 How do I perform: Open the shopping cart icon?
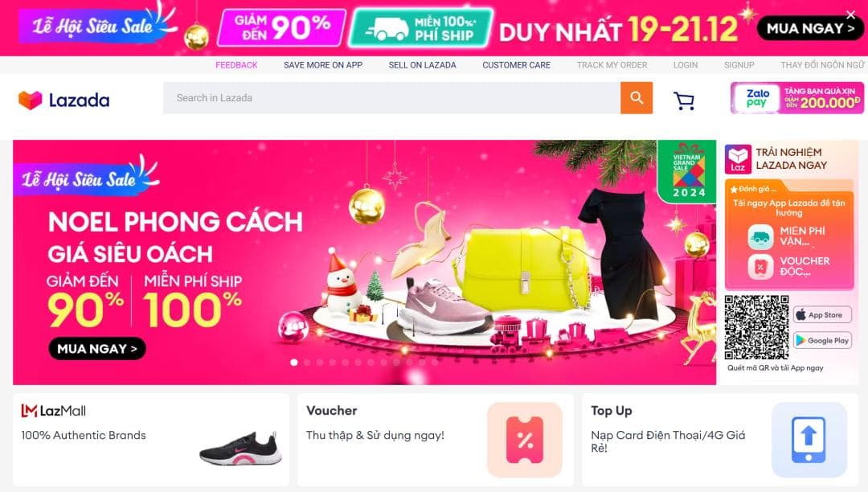(684, 100)
